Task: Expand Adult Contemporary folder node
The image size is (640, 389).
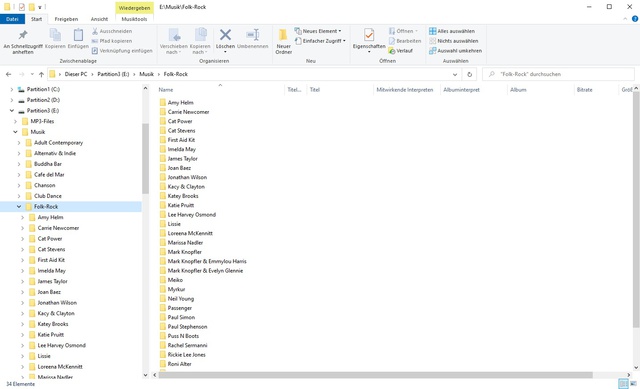Action: click(19, 142)
